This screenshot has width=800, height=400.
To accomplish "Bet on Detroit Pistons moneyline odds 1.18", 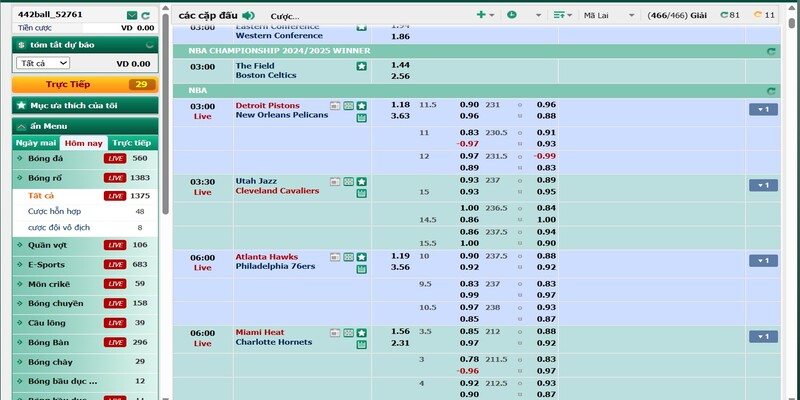I will (401, 105).
